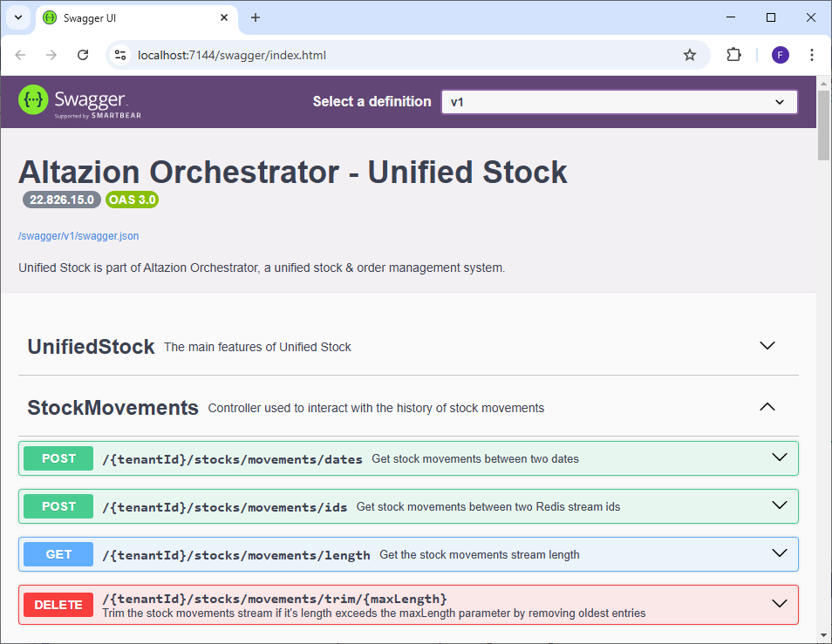The image size is (832, 644).
Task: Click the /{tenantId}/stocks/movements/ids path
Action: [x=225, y=506]
